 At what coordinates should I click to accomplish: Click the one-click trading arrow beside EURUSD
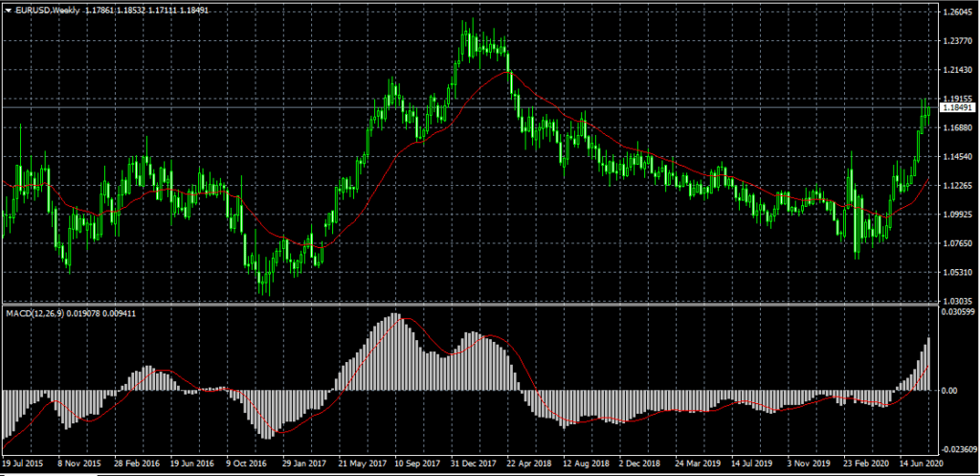tap(9, 10)
